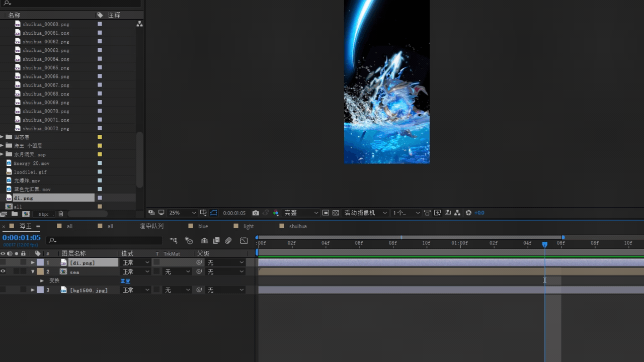Click the reset exposure icon
This screenshot has width=644, height=362.
click(468, 213)
